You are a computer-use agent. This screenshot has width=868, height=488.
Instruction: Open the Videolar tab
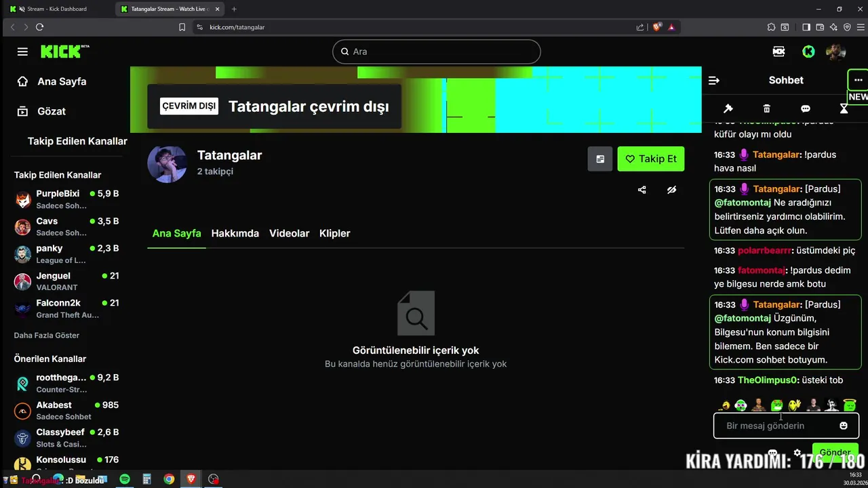pos(289,233)
